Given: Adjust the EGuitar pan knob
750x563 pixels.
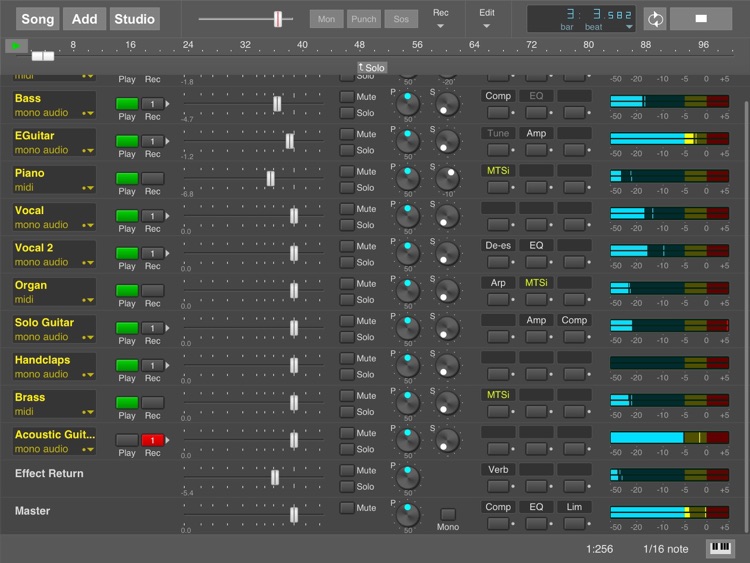Looking at the screenshot, I should [x=408, y=142].
